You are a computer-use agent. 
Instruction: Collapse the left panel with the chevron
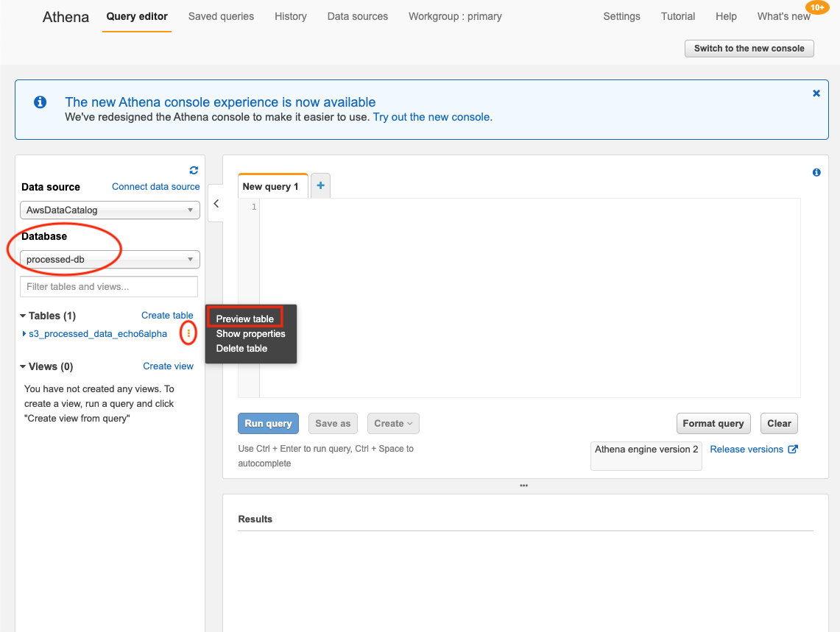point(216,204)
